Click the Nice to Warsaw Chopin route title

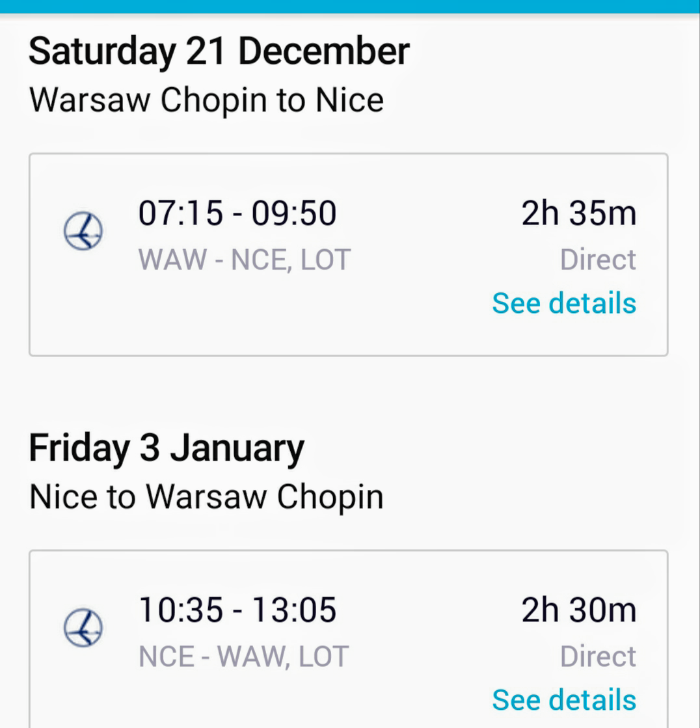tap(206, 497)
